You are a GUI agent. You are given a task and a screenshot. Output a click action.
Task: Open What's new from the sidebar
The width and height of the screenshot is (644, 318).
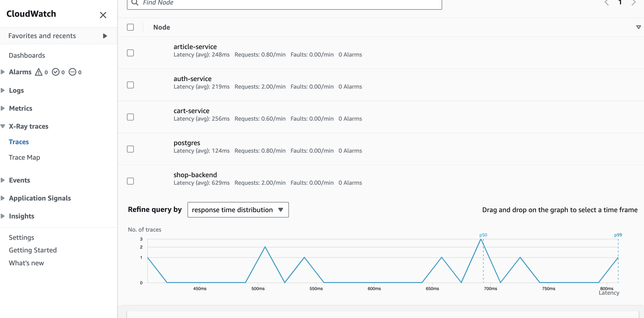coord(26,263)
